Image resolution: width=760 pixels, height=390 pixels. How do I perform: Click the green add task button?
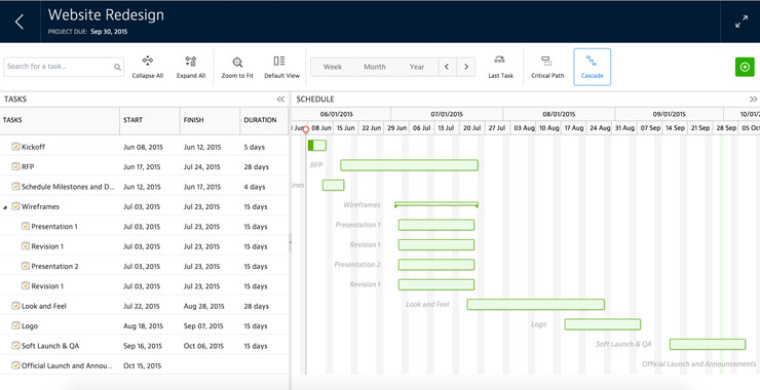(x=744, y=67)
